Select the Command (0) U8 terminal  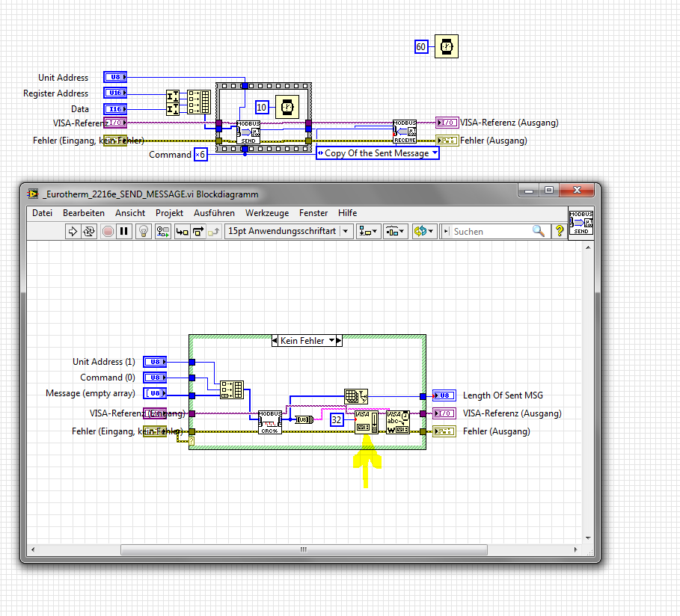coord(155,378)
